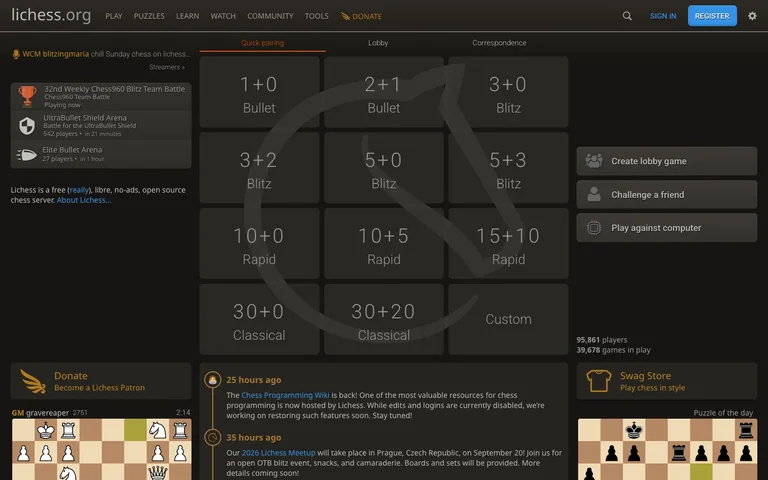This screenshot has height=480, width=768.
Task: Open GM gravereaper's live game board
Action: click(101, 449)
